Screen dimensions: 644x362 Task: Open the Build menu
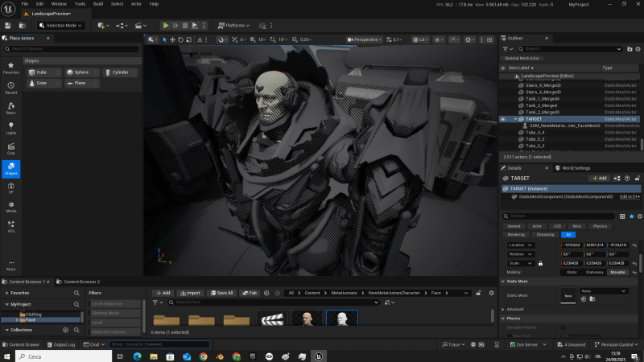point(98,4)
